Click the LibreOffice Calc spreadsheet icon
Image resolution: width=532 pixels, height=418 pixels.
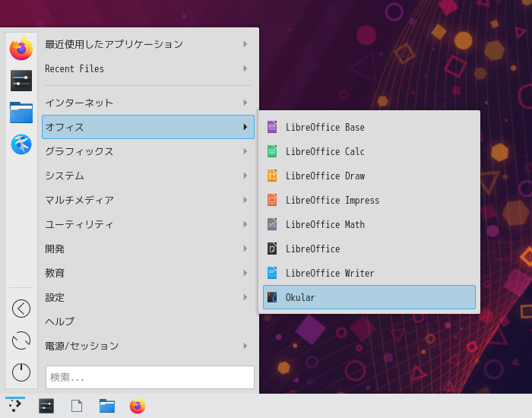click(x=272, y=151)
